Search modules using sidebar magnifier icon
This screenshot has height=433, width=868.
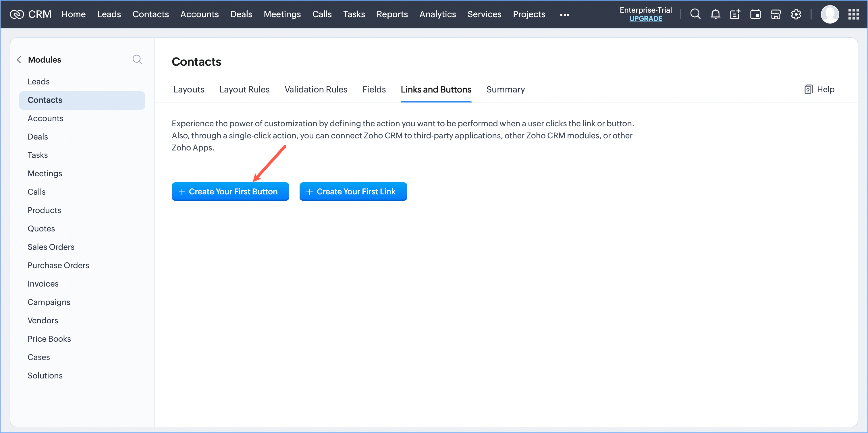tap(137, 59)
